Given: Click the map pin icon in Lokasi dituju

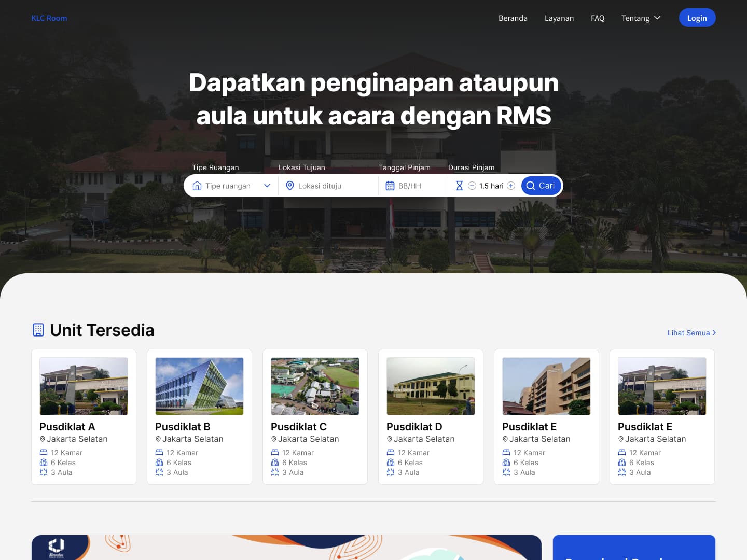Looking at the screenshot, I should point(289,185).
